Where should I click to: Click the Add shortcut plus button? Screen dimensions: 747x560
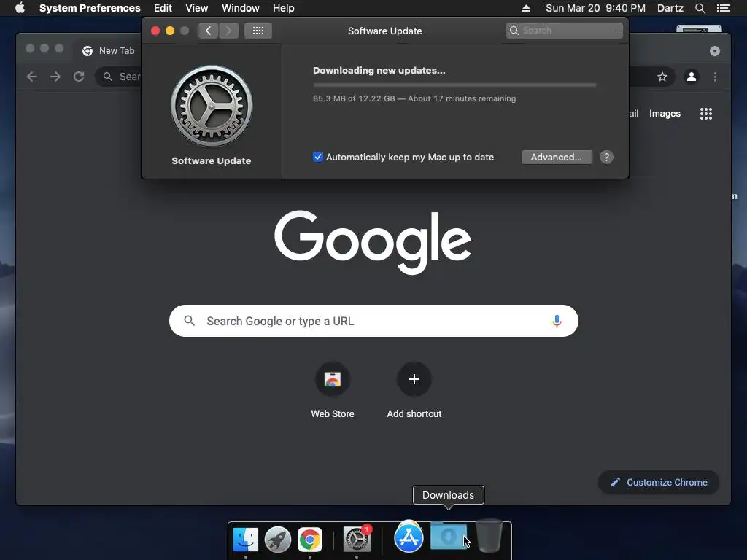(x=414, y=379)
